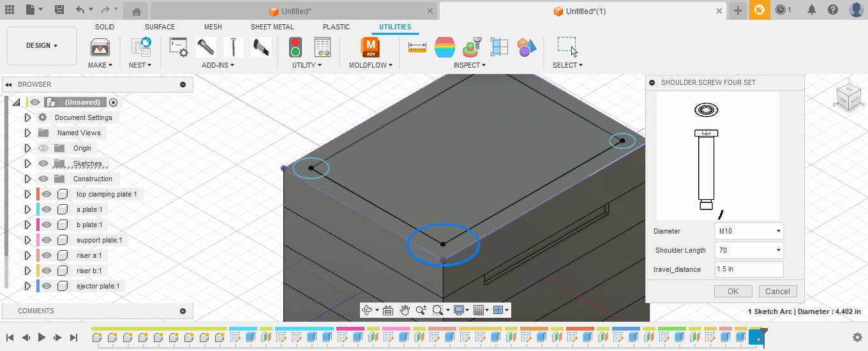Switch to the Mesh tab
The height and width of the screenshot is (351, 868).
213,27
